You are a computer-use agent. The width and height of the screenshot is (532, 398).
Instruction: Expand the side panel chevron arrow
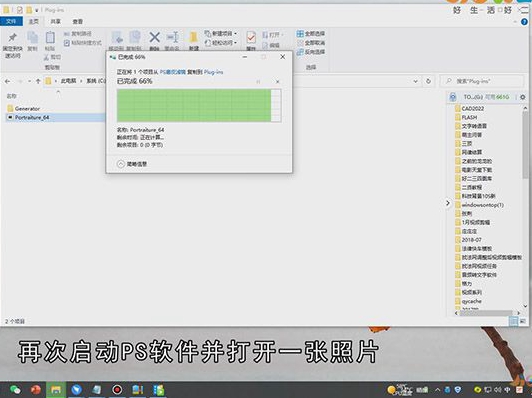[x=448, y=203]
